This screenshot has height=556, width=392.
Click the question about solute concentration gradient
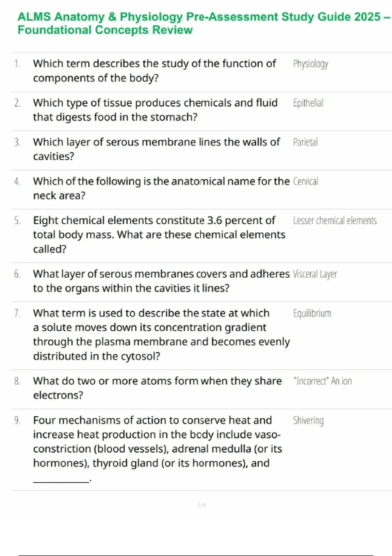(161, 335)
